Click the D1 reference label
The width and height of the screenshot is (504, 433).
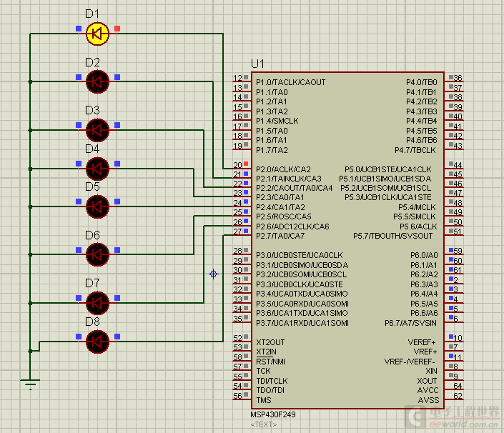pos(92,14)
